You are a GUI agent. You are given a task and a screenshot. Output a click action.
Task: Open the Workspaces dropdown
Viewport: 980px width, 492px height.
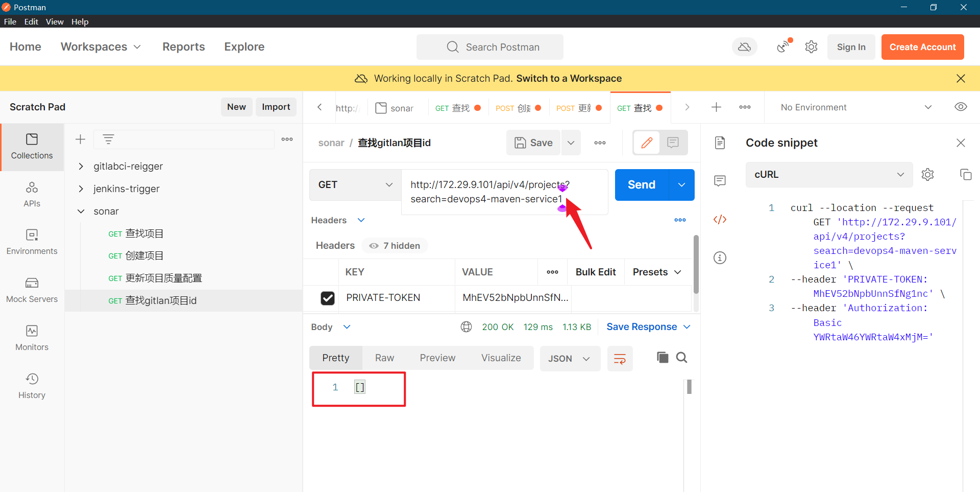[101, 46]
